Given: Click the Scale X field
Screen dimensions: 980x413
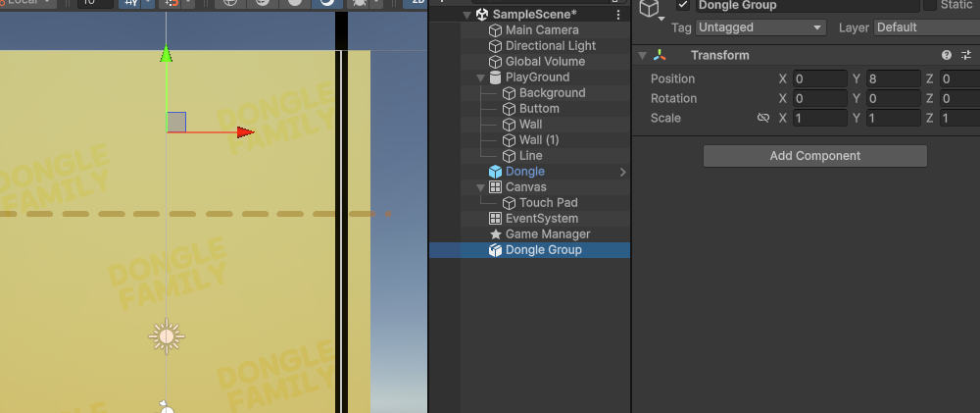Looking at the screenshot, I should tap(820, 118).
